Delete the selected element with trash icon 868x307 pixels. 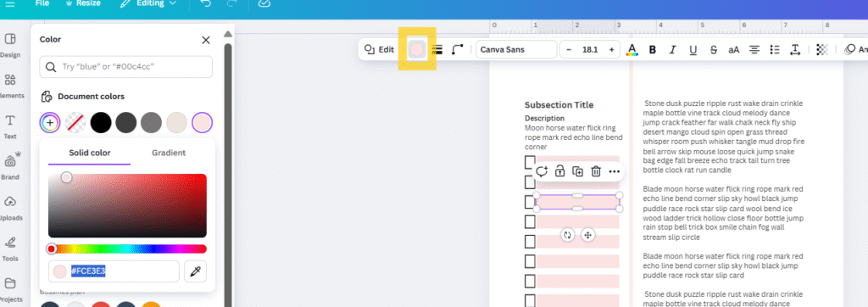coord(596,171)
